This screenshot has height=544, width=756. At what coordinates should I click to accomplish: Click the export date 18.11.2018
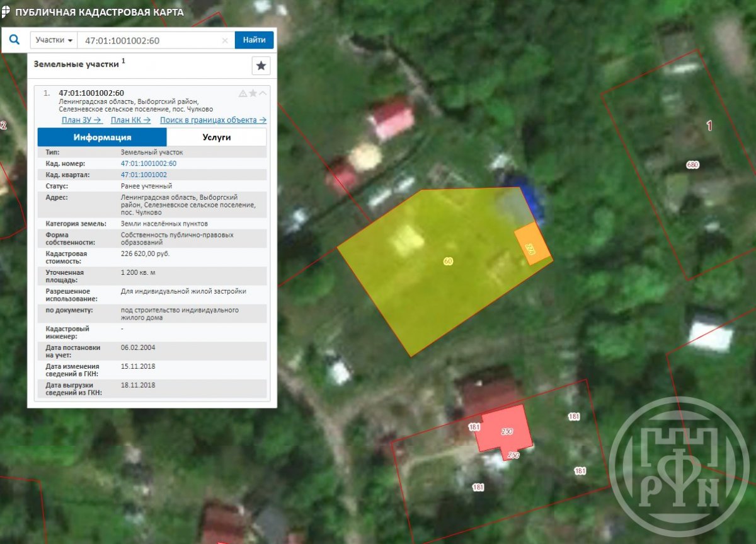[137, 385]
